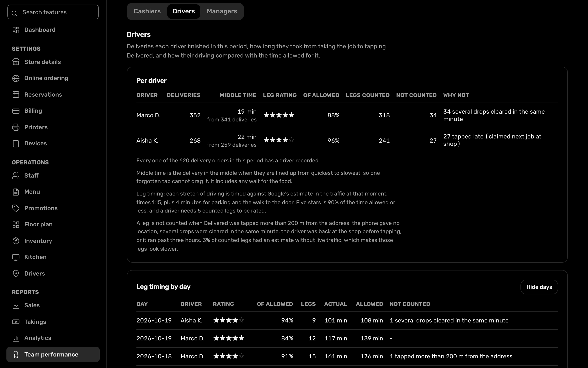
Task: Click the MIDDLE TIME column header
Action: 238,95
